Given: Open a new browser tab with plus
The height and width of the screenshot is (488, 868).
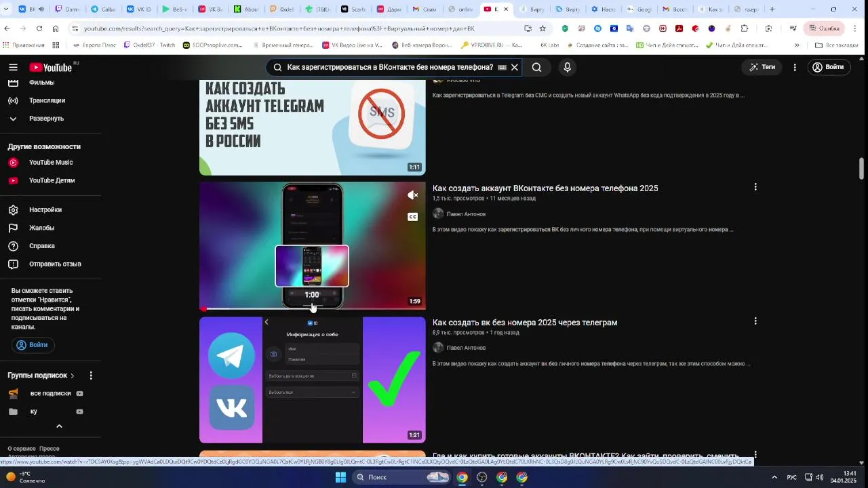Looking at the screenshot, I should (x=772, y=9).
